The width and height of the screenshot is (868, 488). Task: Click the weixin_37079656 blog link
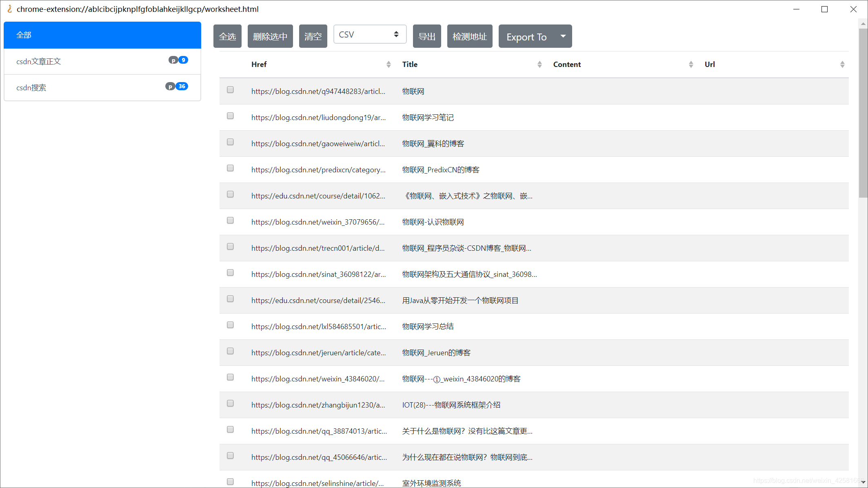[318, 222]
